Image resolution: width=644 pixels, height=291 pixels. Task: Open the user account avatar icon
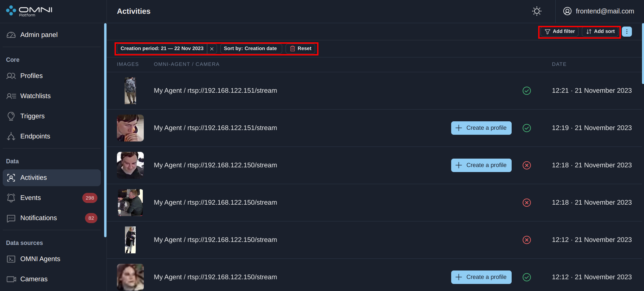pyautogui.click(x=567, y=11)
